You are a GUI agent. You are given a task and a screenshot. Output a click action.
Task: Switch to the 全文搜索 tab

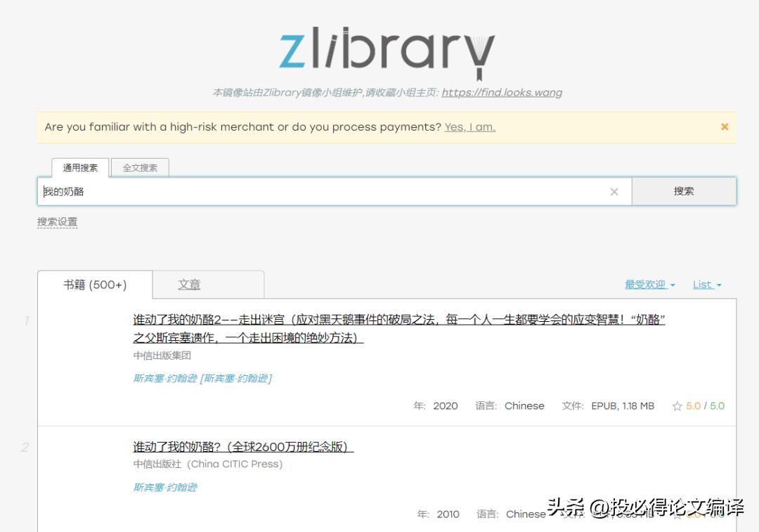point(140,167)
